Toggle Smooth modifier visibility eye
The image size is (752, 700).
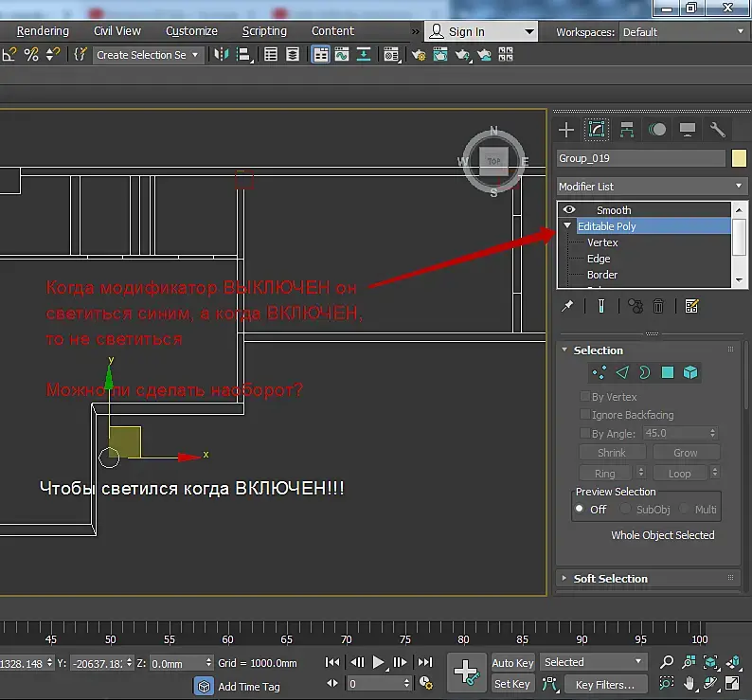point(569,210)
